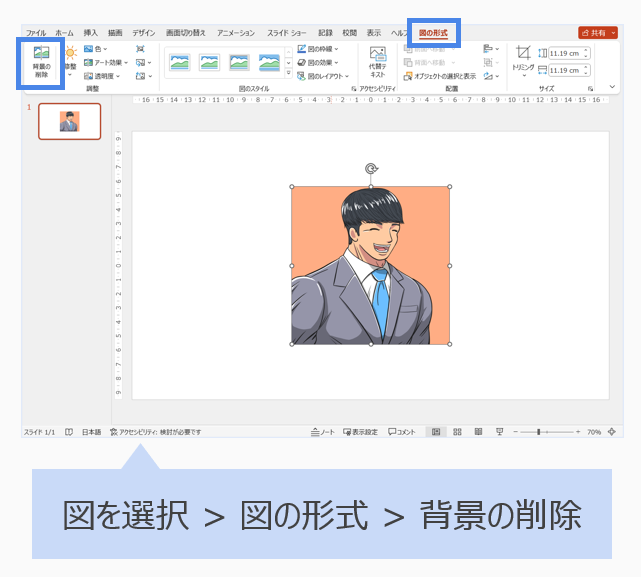Select the 図の形式 ribbon tab
Viewport: 641px width, 577px height.
(x=434, y=33)
